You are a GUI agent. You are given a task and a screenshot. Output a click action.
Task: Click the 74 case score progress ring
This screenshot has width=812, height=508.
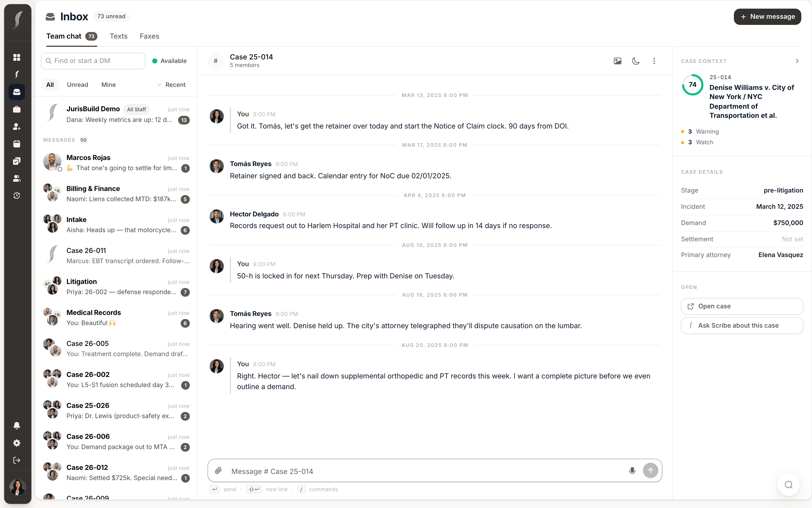(692, 85)
